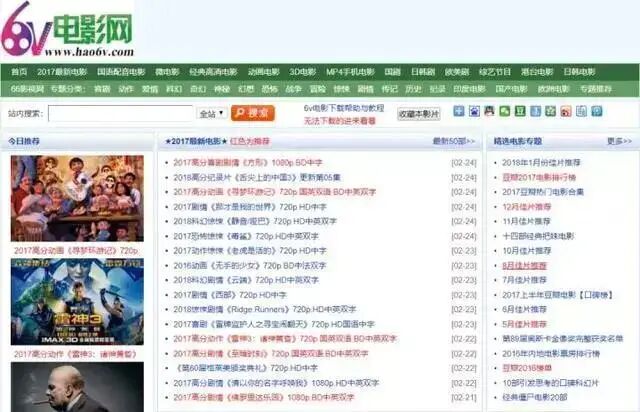Open 6v电影下载帮助与教程 link

coord(344,108)
